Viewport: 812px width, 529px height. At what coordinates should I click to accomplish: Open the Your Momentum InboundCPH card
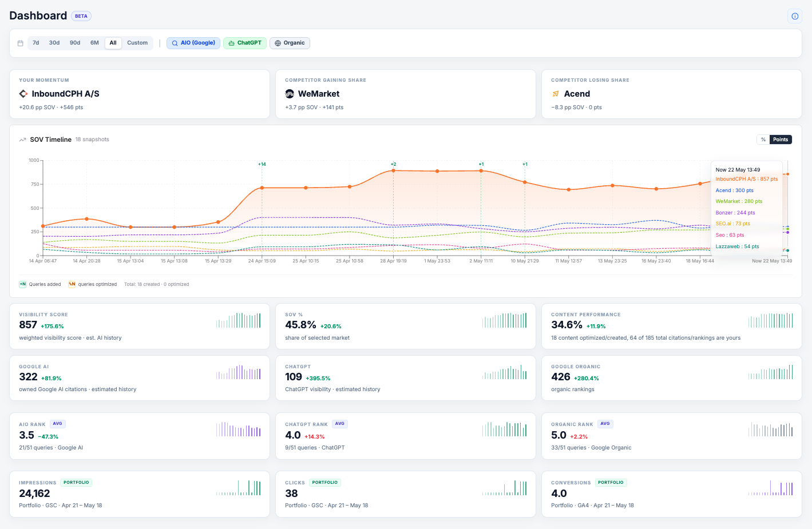tap(140, 94)
